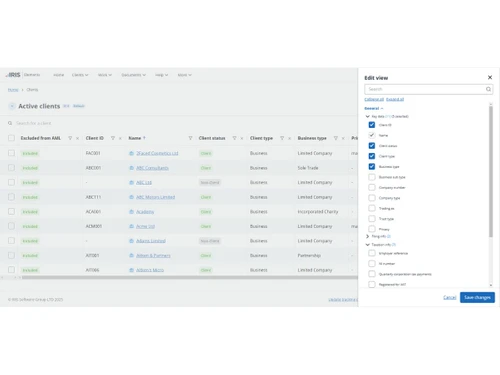Click the client icon beside 2Faced Cosmetics Ltd
This screenshot has width=500, height=375.
[x=131, y=153]
